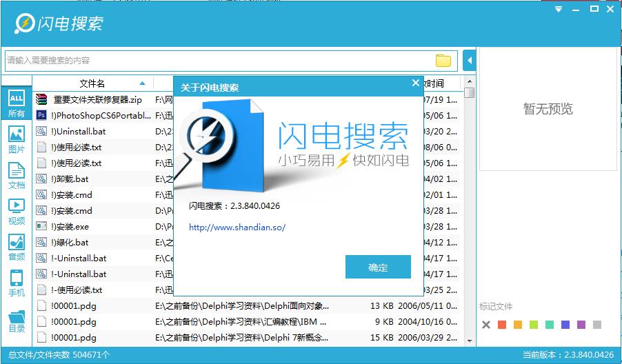
Task: Switch to 视频 video category
Action: (16, 210)
